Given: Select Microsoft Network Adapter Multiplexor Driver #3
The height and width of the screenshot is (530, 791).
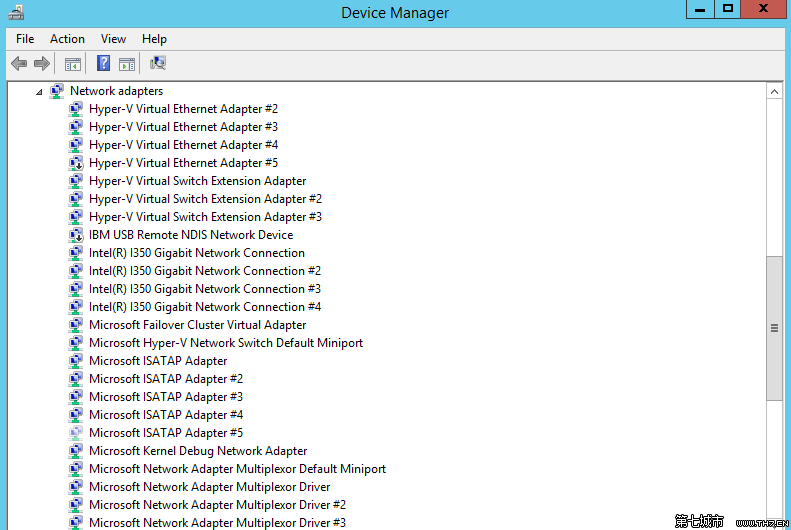Looking at the screenshot, I should 217,523.
